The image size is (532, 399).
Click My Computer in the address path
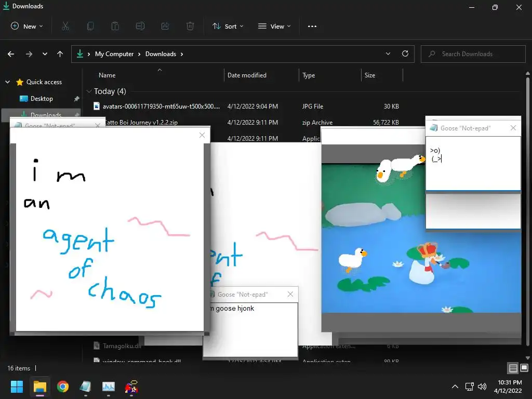coord(114,54)
